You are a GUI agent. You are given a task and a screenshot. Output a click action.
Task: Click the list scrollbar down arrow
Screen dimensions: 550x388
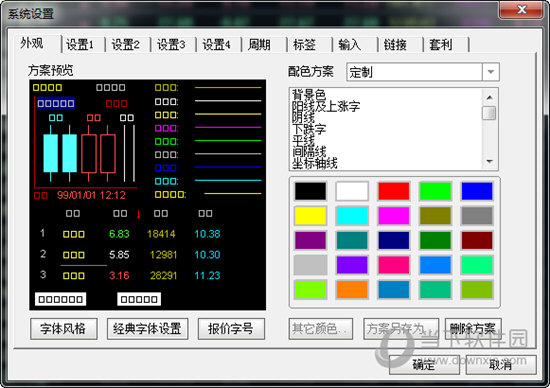490,161
